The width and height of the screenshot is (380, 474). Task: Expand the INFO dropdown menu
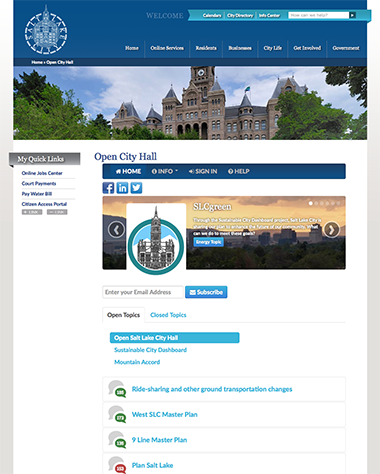[x=165, y=171]
